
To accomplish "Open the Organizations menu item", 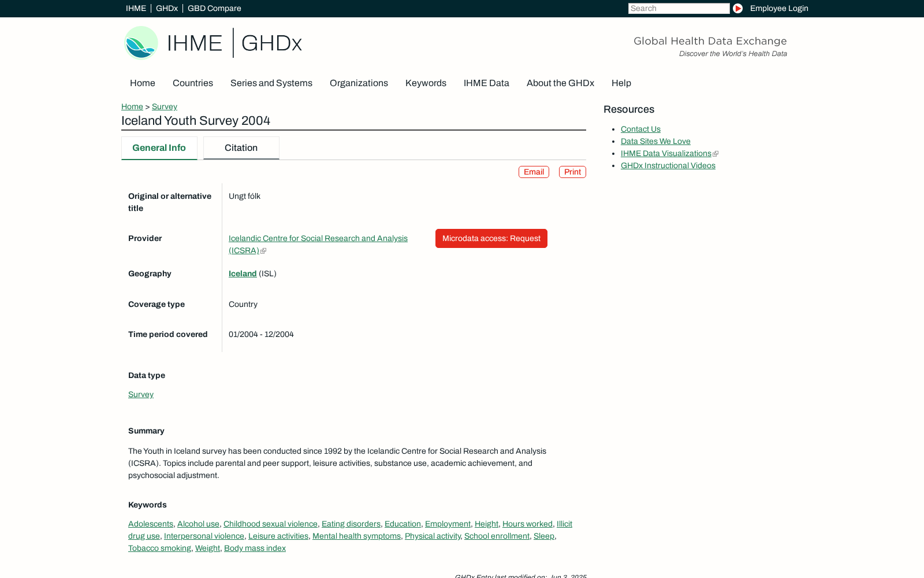I will click(359, 83).
